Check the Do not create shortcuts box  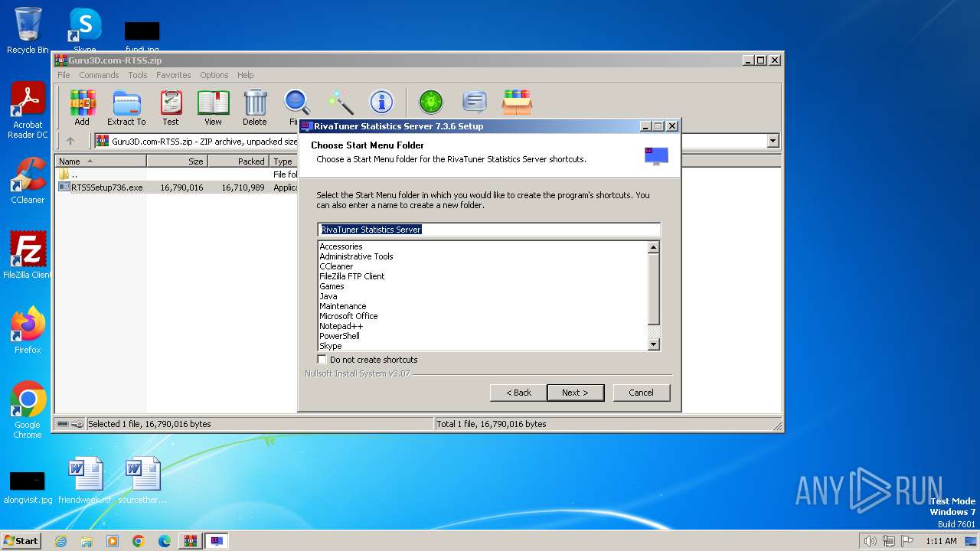coord(322,359)
